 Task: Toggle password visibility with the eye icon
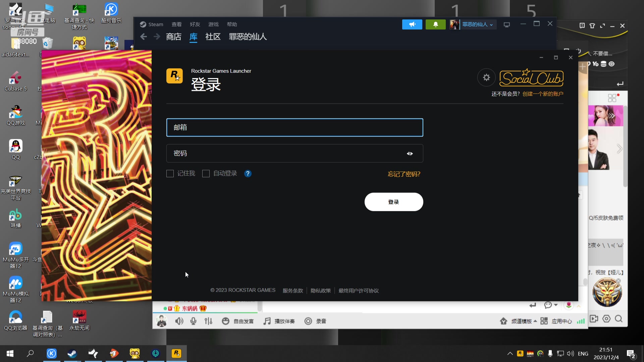coord(410,154)
